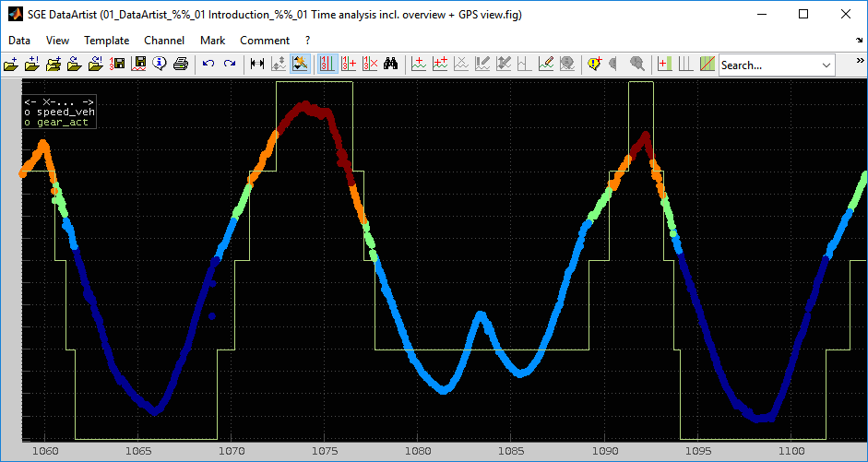The image size is (868, 462).
Task: Click the MATLAB logo in the title bar
Action: [15, 15]
